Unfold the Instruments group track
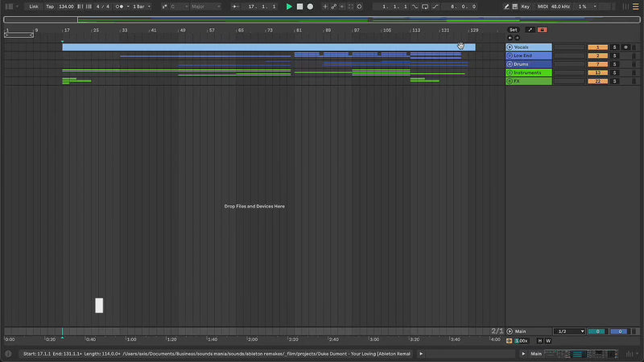644x362 pixels. click(510, 73)
